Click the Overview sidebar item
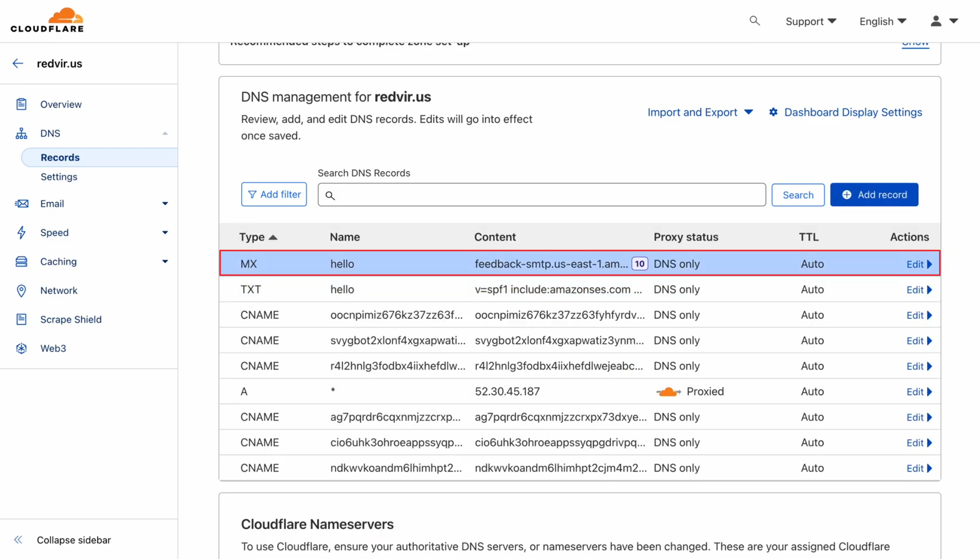Viewport: 980px width, 559px height. pos(60,104)
